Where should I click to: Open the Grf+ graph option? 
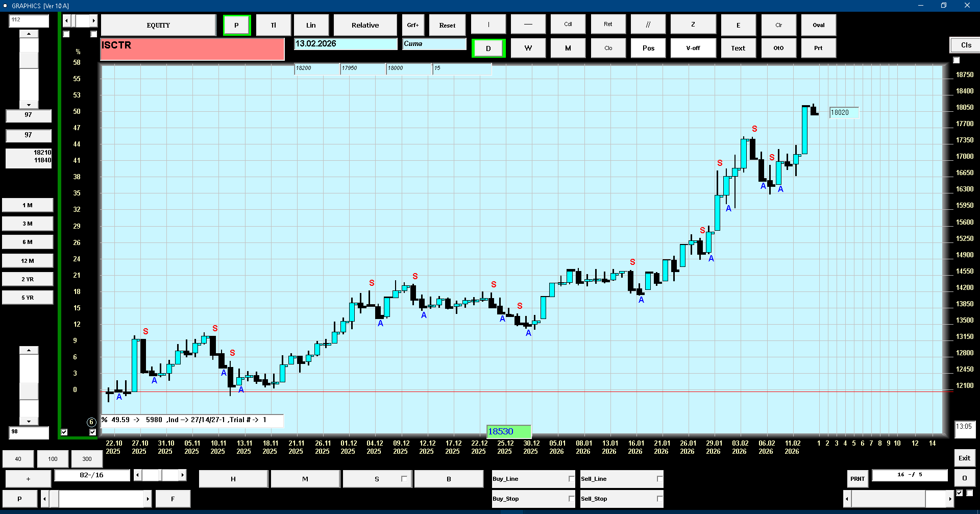click(412, 25)
